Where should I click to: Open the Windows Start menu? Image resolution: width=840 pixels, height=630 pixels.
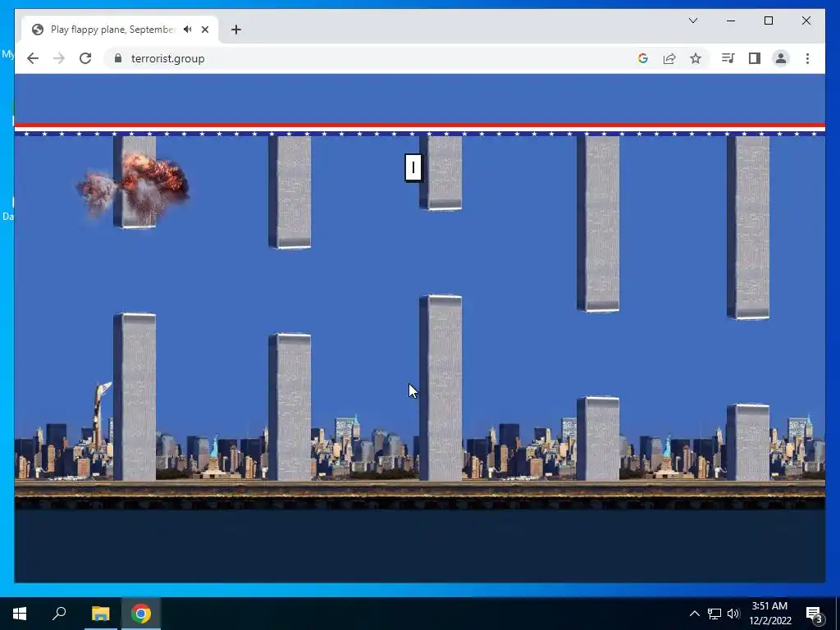(x=20, y=614)
